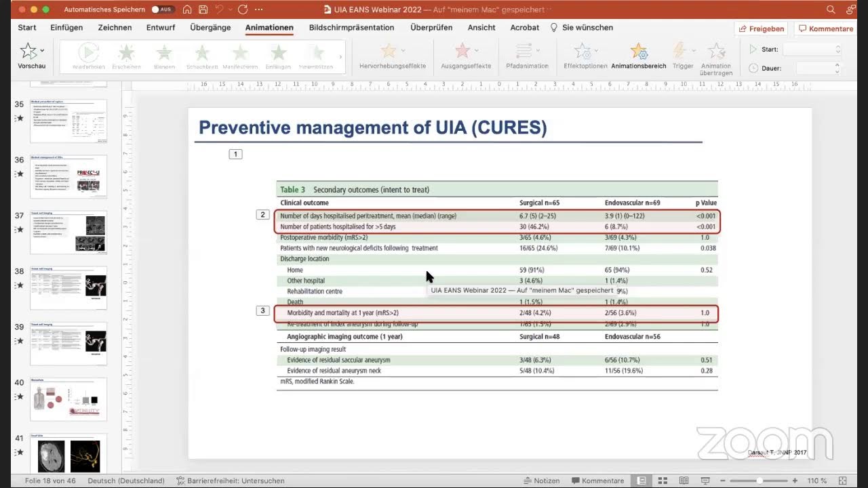Expand the animation effects gallery arrow
This screenshot has height=488, width=868.
[x=340, y=56]
